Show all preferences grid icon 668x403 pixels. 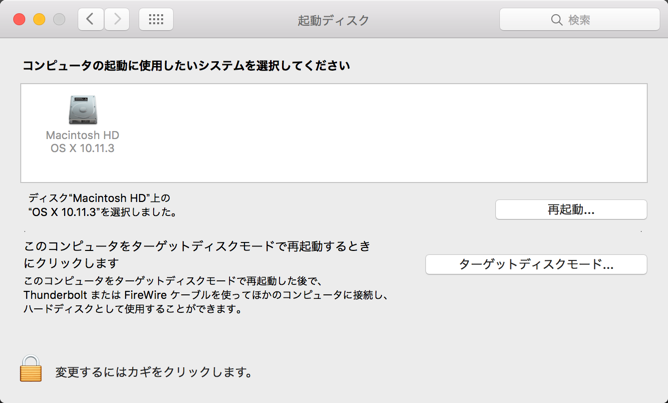click(156, 19)
